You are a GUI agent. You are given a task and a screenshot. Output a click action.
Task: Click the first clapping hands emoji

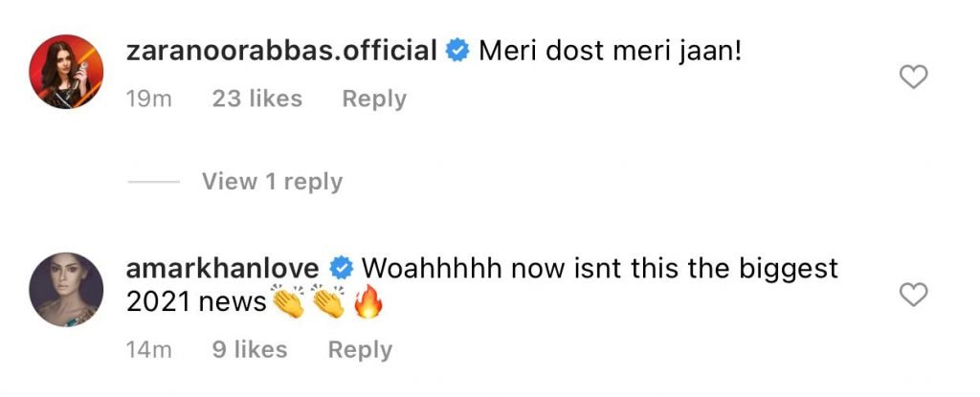click(288, 302)
